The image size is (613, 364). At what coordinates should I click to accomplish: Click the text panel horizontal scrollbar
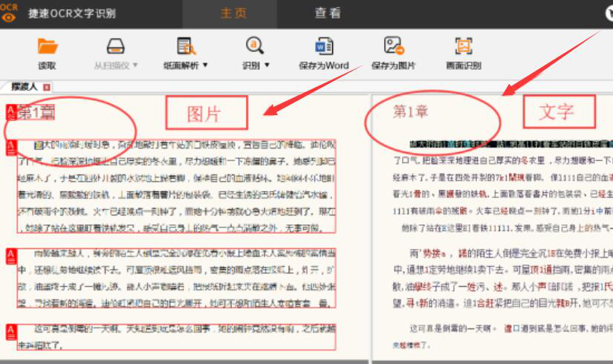(493, 362)
